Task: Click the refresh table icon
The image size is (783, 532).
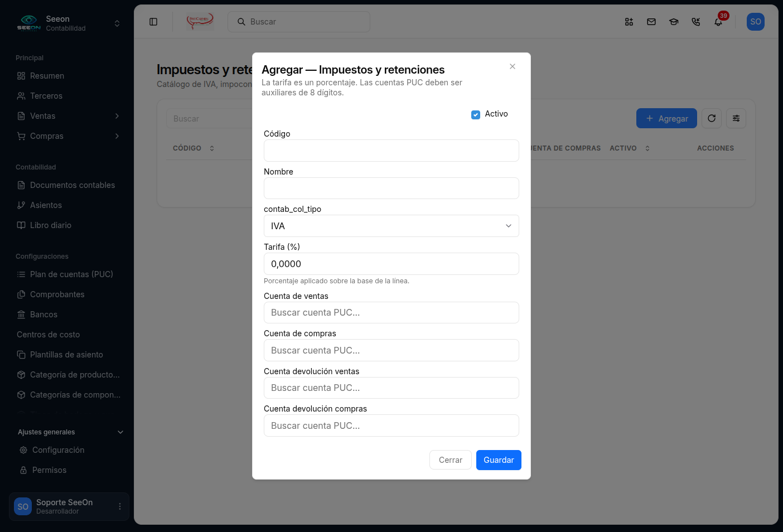Action: click(x=712, y=118)
